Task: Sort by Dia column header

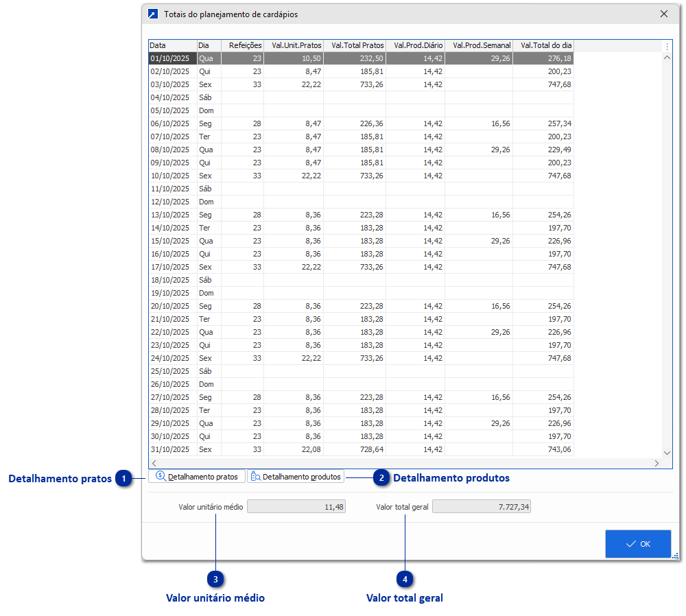Action: (209, 45)
